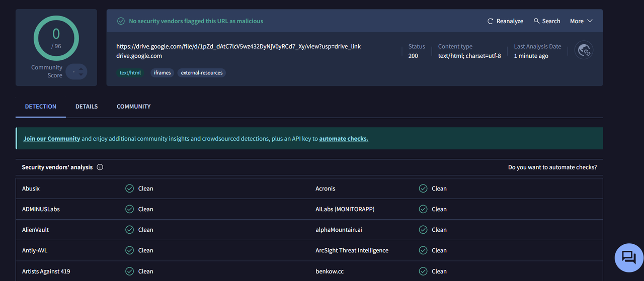Image resolution: width=644 pixels, height=281 pixels.
Task: Click the Search magnifier icon
Action: (537, 21)
